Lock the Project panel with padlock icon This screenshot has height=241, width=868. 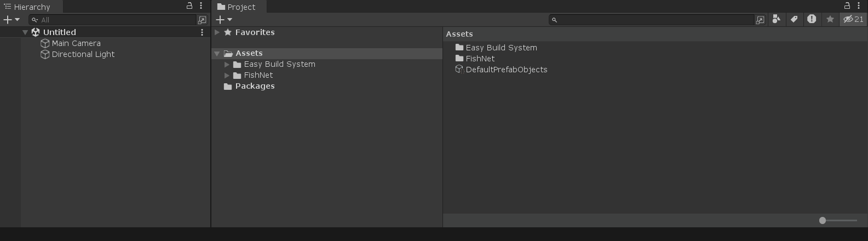[847, 6]
